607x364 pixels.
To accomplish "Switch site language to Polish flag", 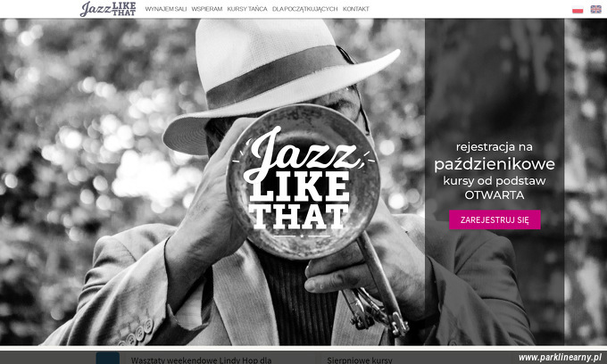I will [578, 9].
